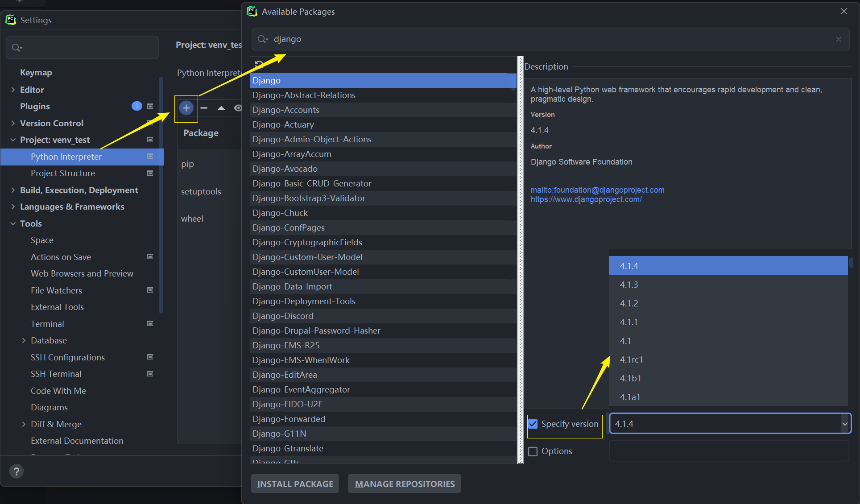Screen dimensions: 860x504
Task: Select Django-Bootstrap3-Validator package
Action: tap(383, 198)
